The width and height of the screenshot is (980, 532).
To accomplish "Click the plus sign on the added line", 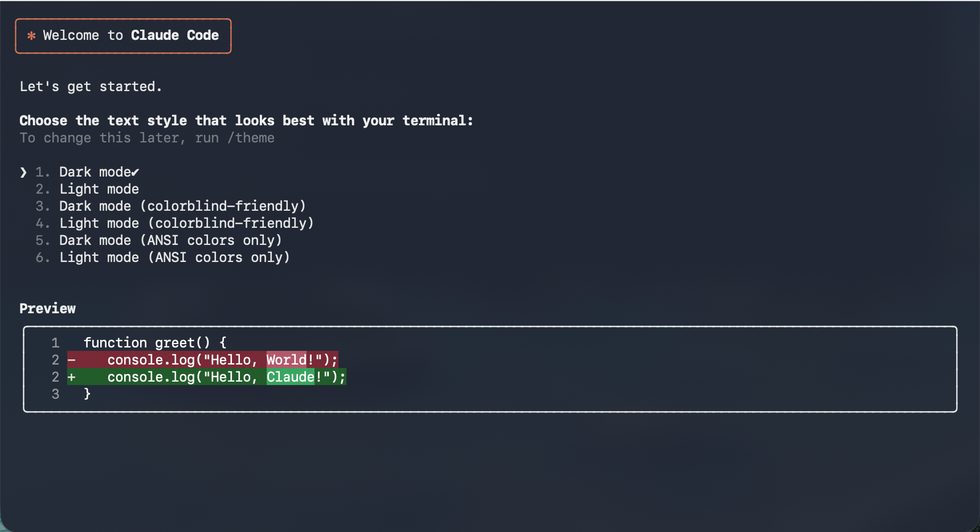I will coord(72,377).
